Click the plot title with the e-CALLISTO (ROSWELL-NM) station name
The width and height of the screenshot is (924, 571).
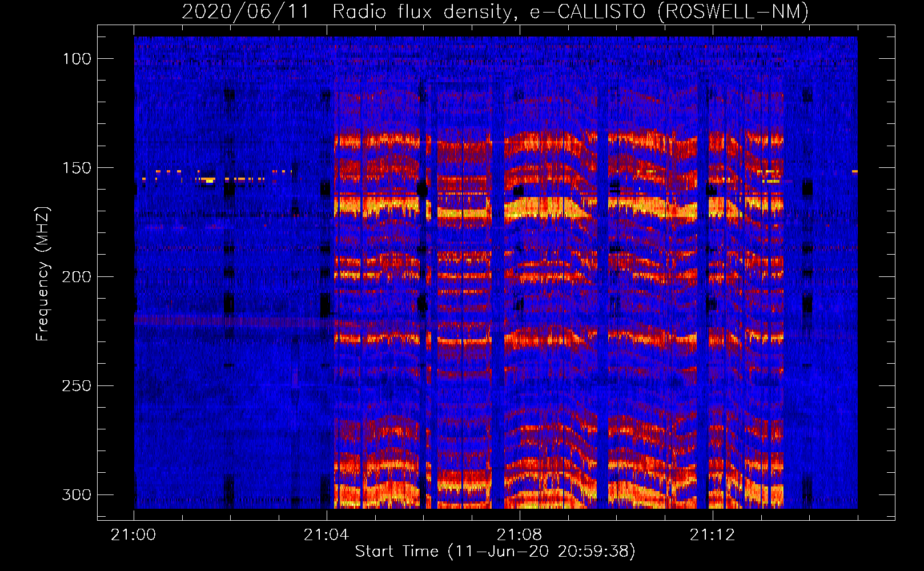pos(495,11)
